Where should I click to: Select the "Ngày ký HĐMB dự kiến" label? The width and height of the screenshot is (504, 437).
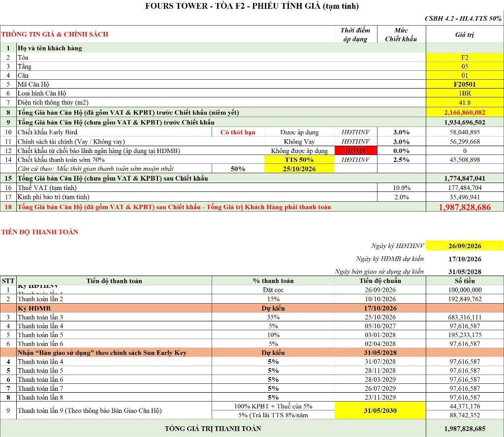click(x=390, y=259)
